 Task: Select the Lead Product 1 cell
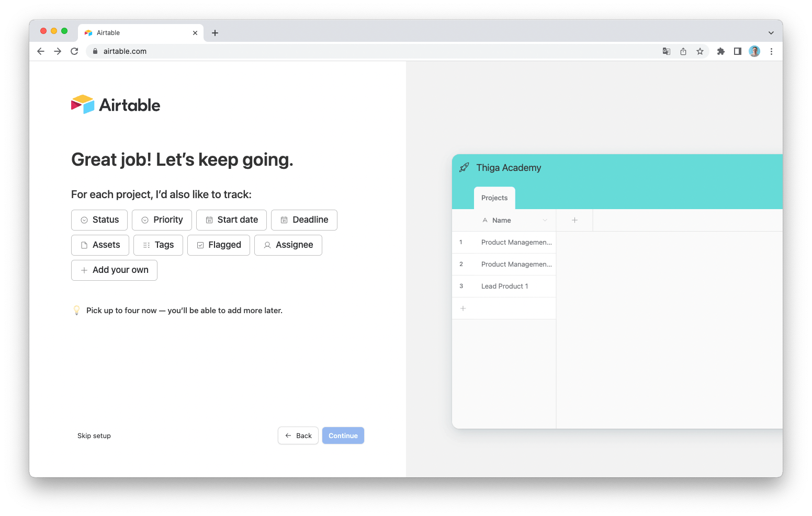[x=504, y=286]
